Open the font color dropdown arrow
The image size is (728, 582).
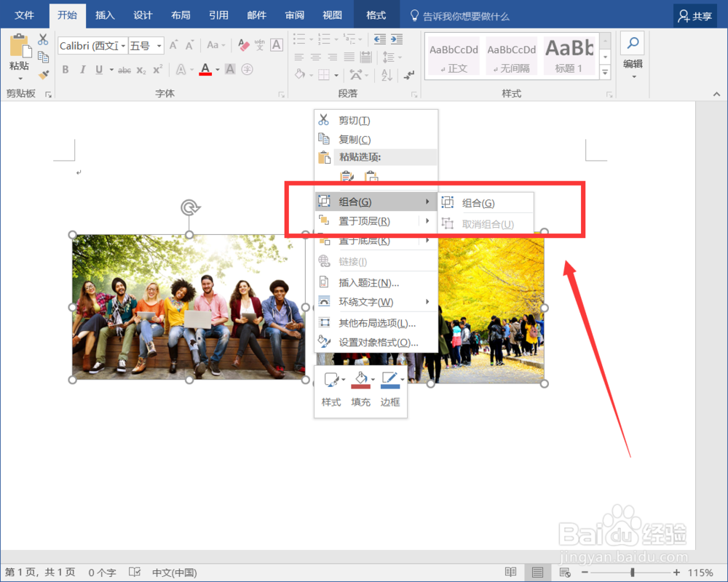(x=217, y=70)
